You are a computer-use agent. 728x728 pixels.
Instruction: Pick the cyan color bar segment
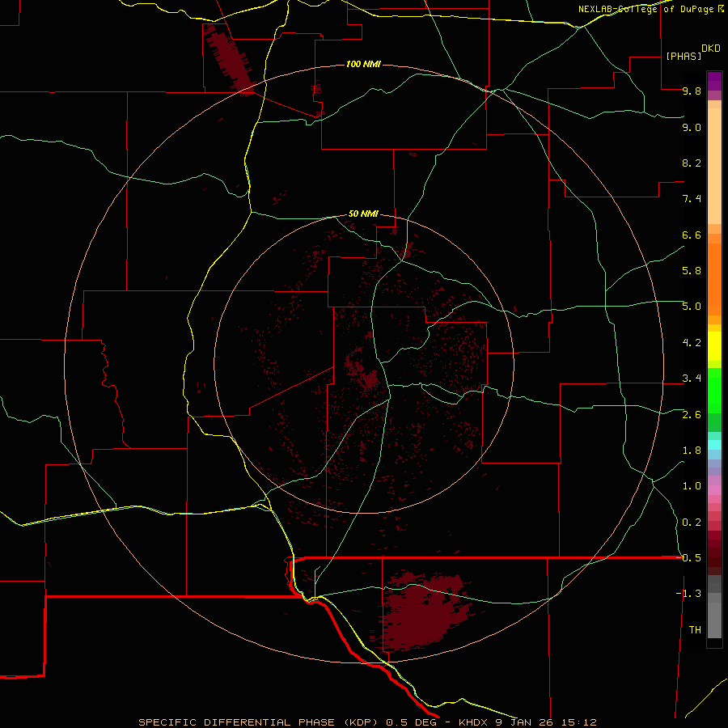click(x=714, y=445)
